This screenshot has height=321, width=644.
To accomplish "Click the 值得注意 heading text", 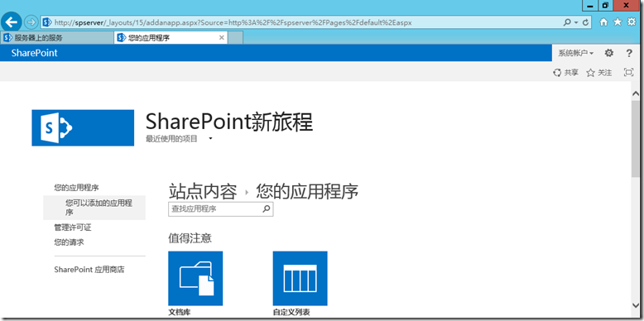I will click(x=190, y=238).
